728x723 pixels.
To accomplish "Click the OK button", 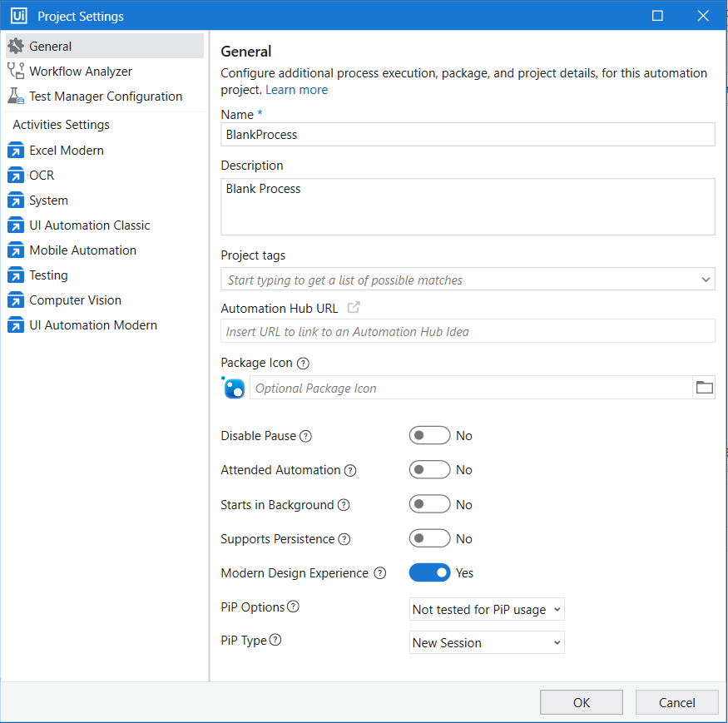I will 582,702.
